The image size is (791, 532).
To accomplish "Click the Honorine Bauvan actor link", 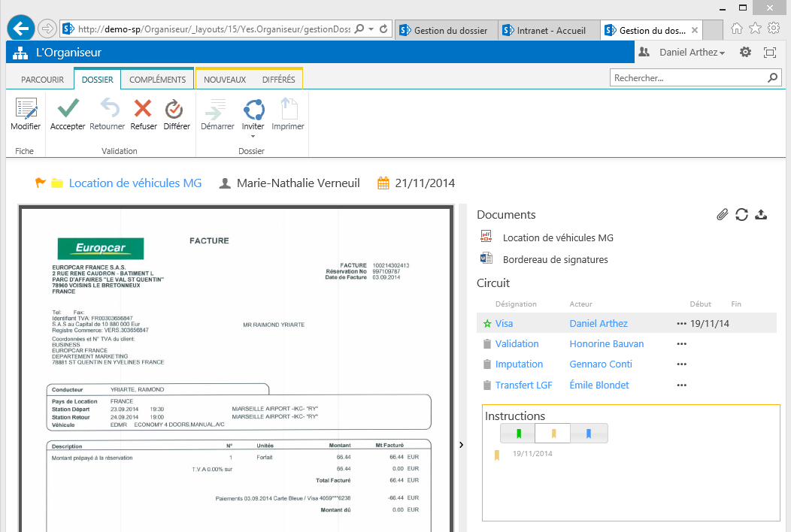I will click(x=606, y=343).
